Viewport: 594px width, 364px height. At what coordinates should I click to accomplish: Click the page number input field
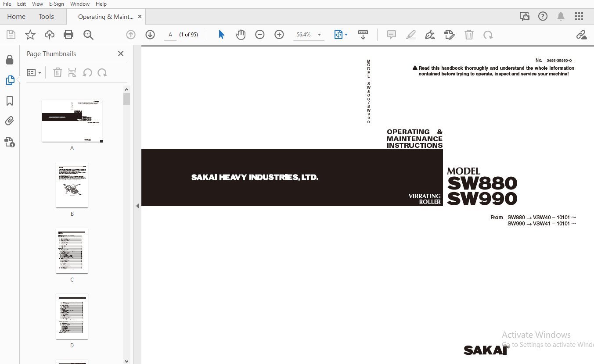170,35
